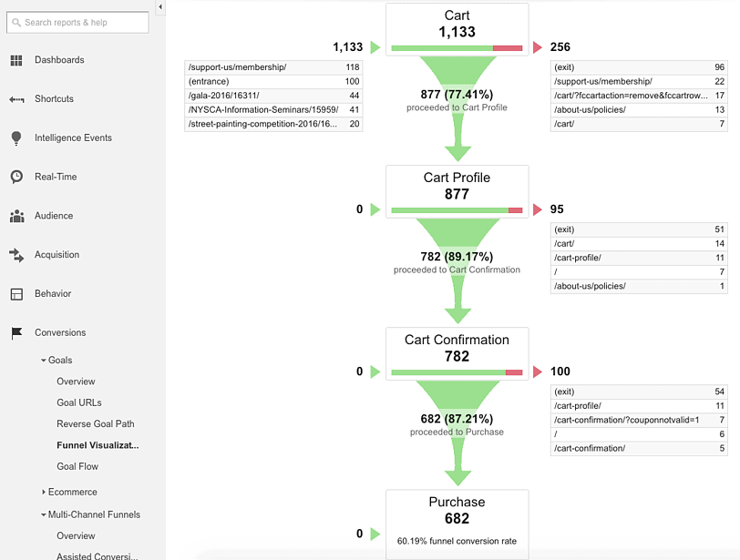Click the (entrance) row with 100
The width and height of the screenshot is (740, 560).
click(273, 82)
